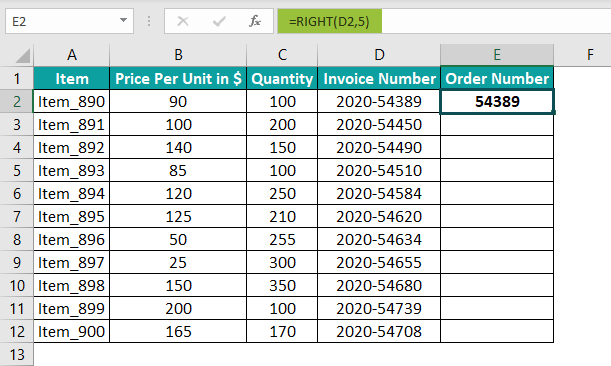The image size is (611, 366).
Task: Click the formula bar expand dots handle
Action: [x=149, y=21]
